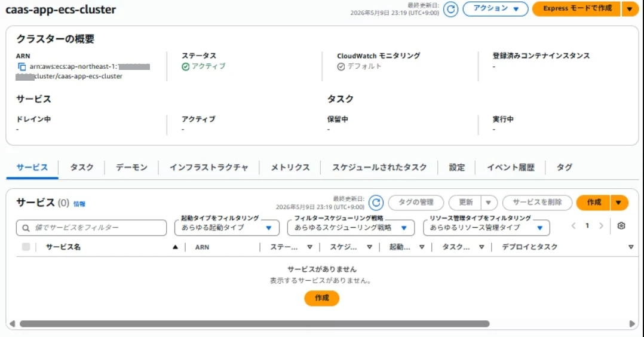Open the メトリクス tab

click(290, 167)
